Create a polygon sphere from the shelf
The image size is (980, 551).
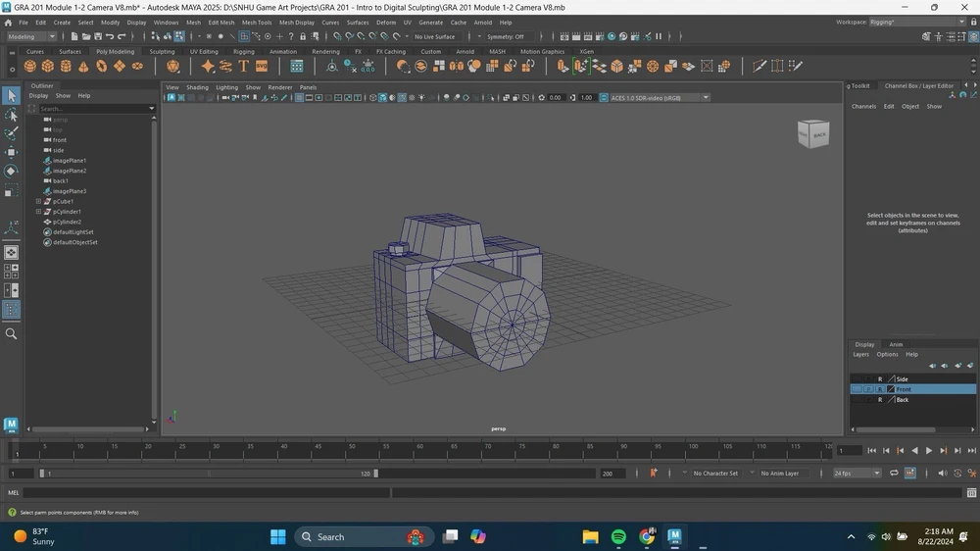(x=30, y=67)
